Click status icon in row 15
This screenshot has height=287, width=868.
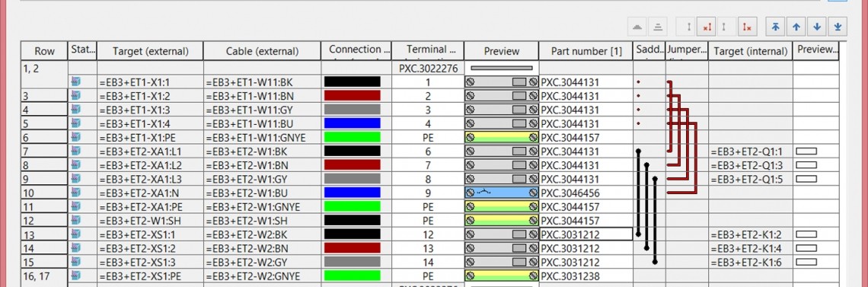[76, 262]
